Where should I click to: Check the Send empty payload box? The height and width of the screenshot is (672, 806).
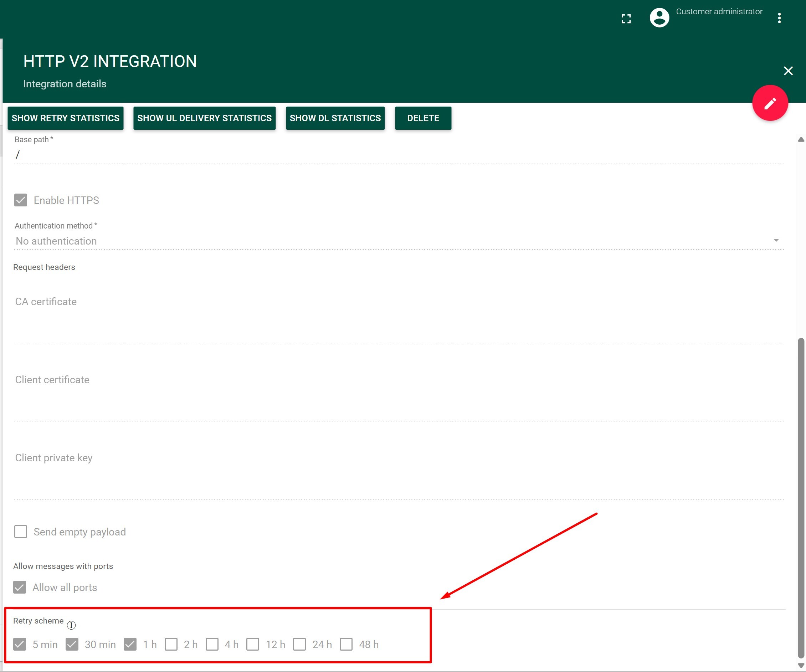tap(21, 532)
